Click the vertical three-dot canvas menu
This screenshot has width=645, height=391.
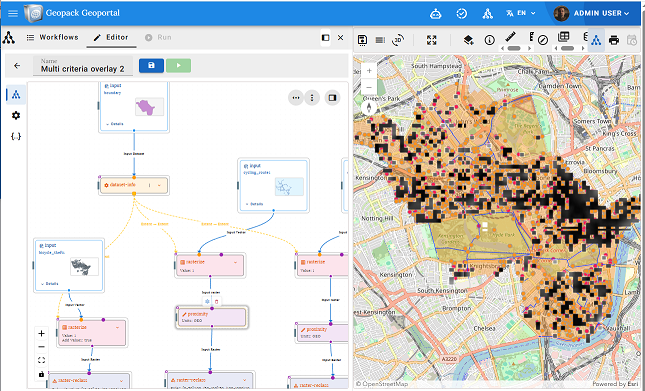click(312, 98)
